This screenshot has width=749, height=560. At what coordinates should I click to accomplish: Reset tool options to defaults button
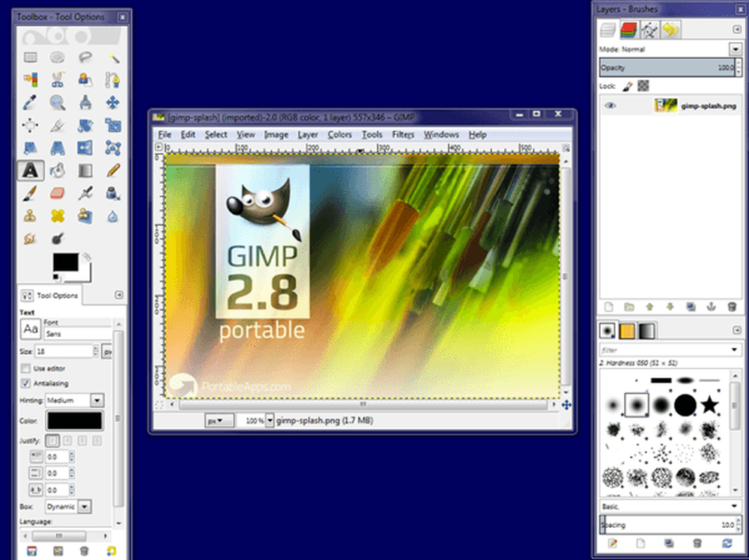tap(111, 551)
